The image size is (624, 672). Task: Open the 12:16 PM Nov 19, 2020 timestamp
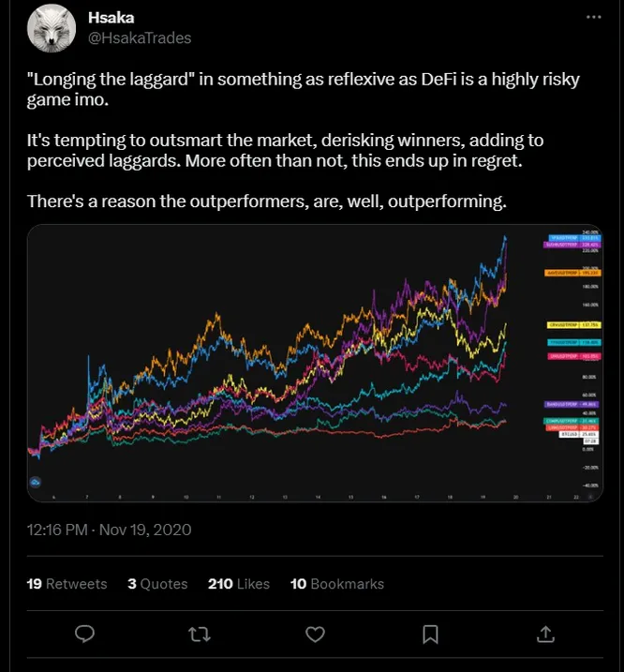point(109,530)
